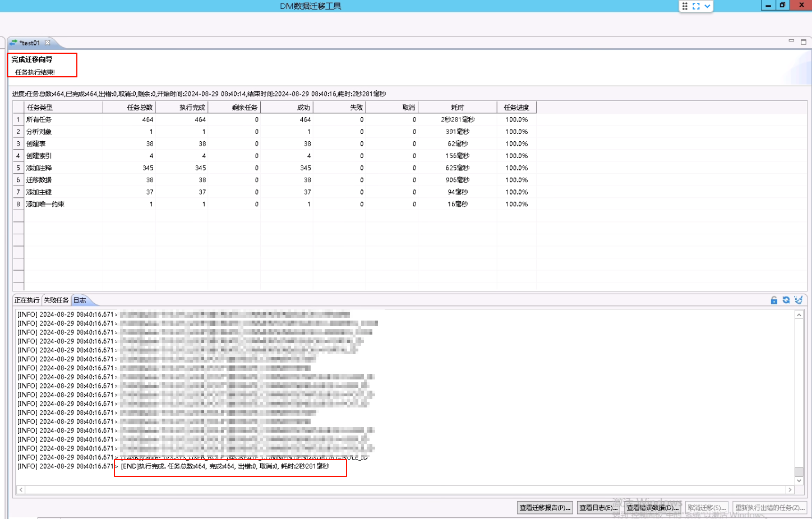
Task: Switch to the 正在执行 tab
Action: pos(27,300)
